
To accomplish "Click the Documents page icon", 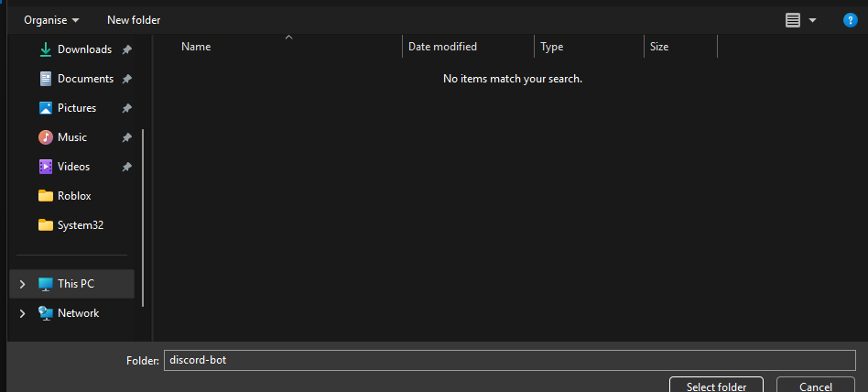I will (46, 79).
